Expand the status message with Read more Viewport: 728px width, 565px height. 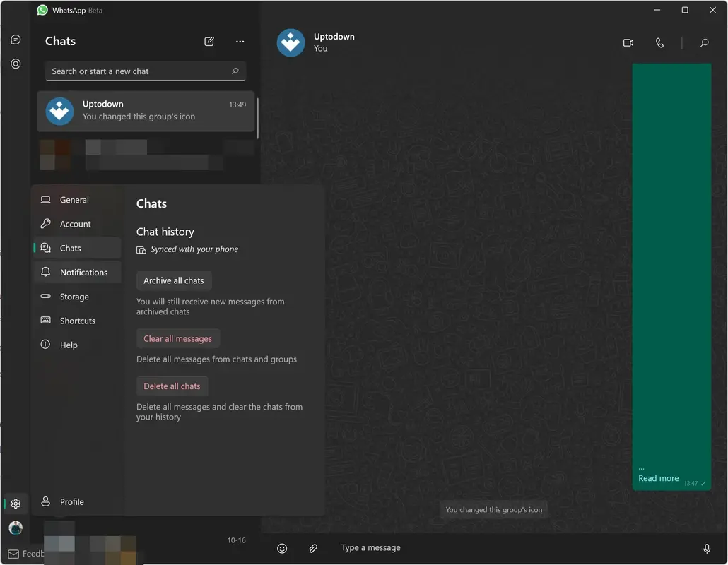658,478
